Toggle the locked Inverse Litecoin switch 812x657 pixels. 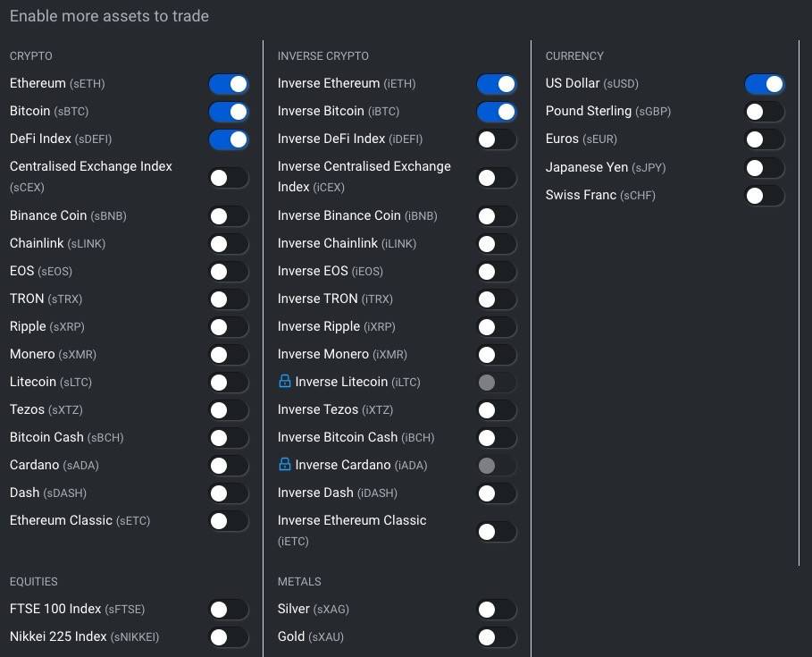click(497, 383)
